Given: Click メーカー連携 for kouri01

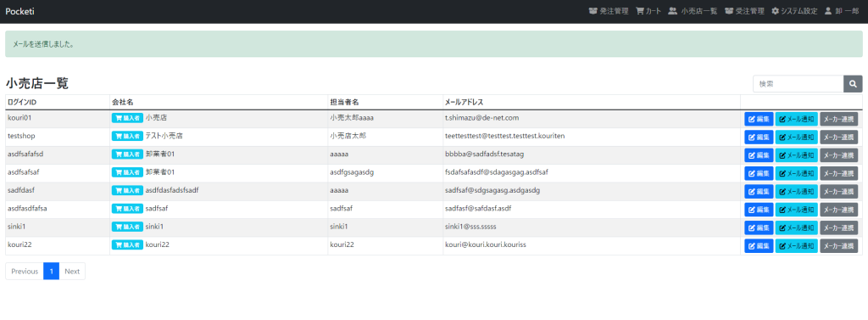Looking at the screenshot, I should click(838, 119).
